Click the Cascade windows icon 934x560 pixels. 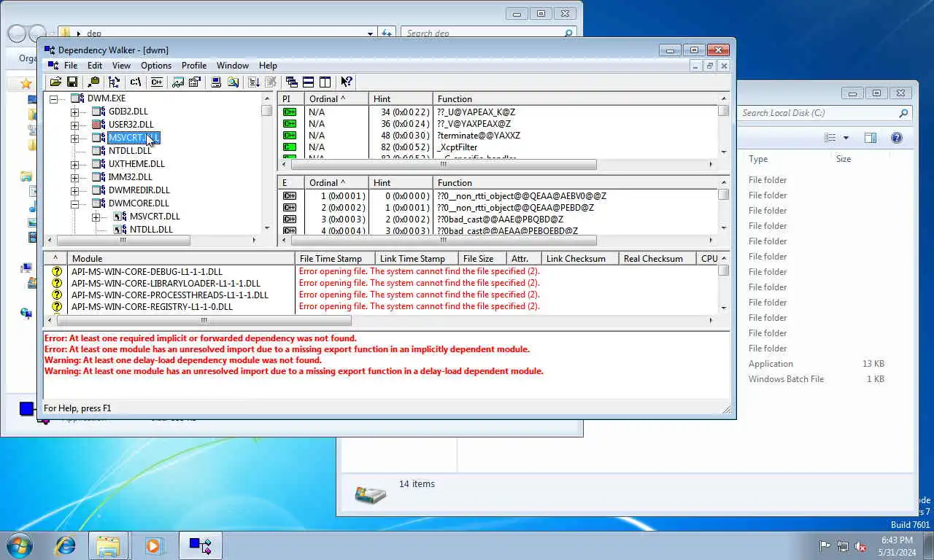292,82
